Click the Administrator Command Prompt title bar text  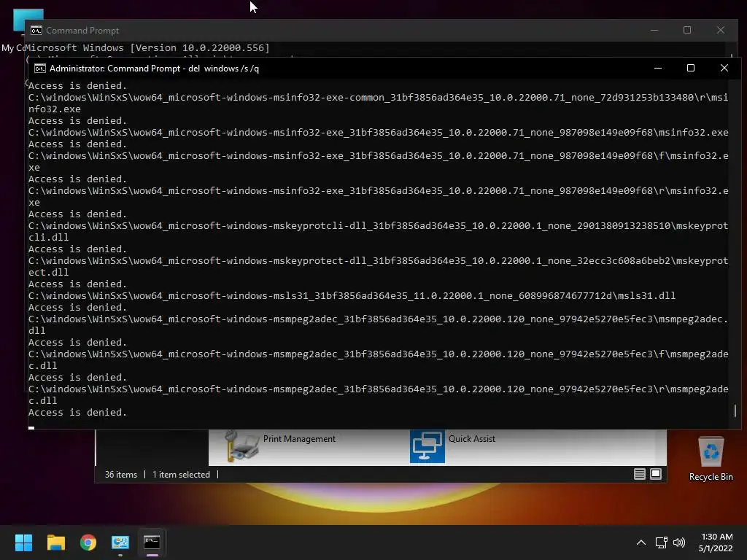(155, 69)
